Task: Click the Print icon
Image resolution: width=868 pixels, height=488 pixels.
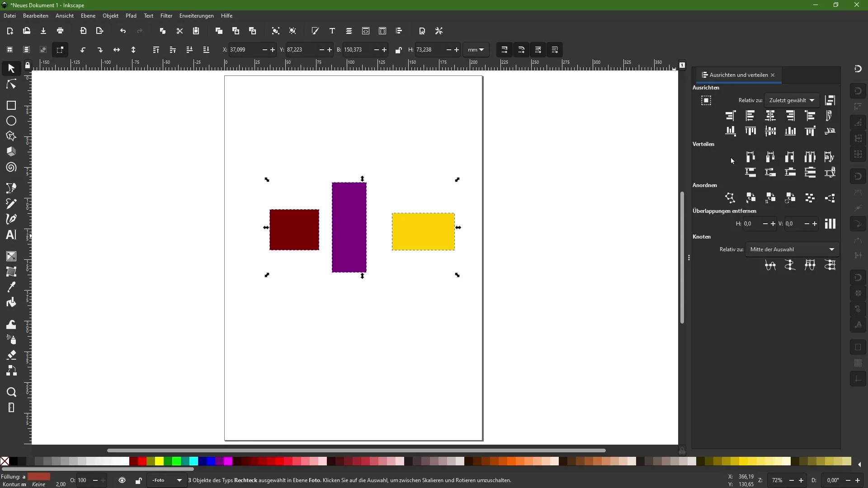Action: tap(60, 31)
